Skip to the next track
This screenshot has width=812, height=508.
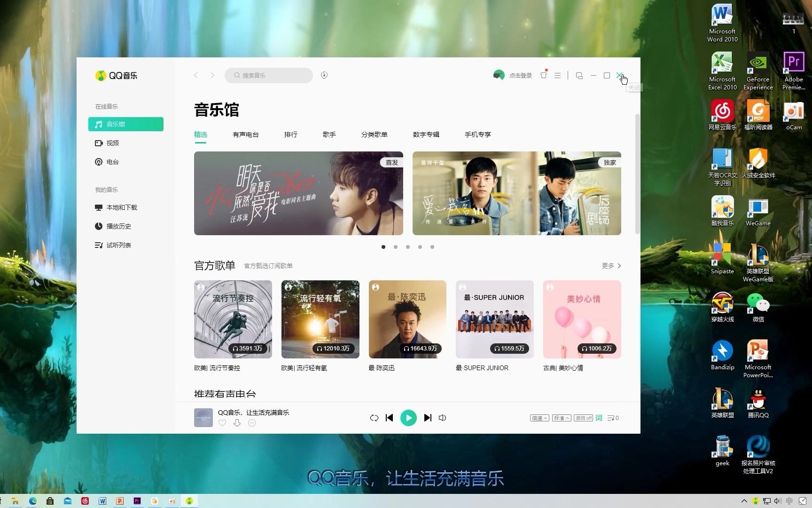428,418
